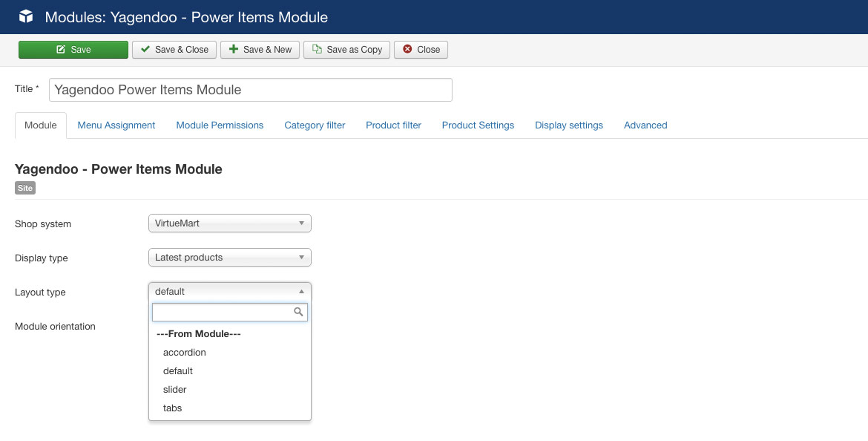Collapse the Layout type dropdown showing default
Screen dimensions: 868x441
click(x=230, y=292)
